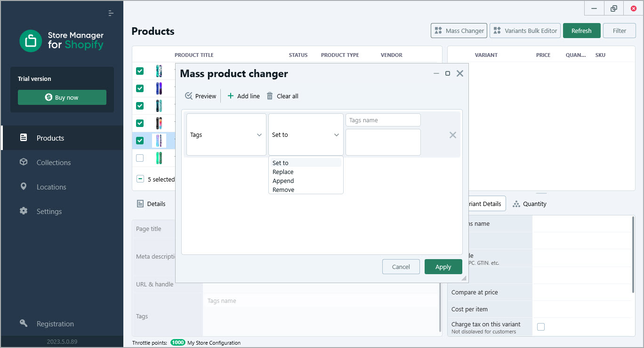Choose Remove from the dropdown list
Image resolution: width=644 pixels, height=348 pixels.
tap(306, 190)
